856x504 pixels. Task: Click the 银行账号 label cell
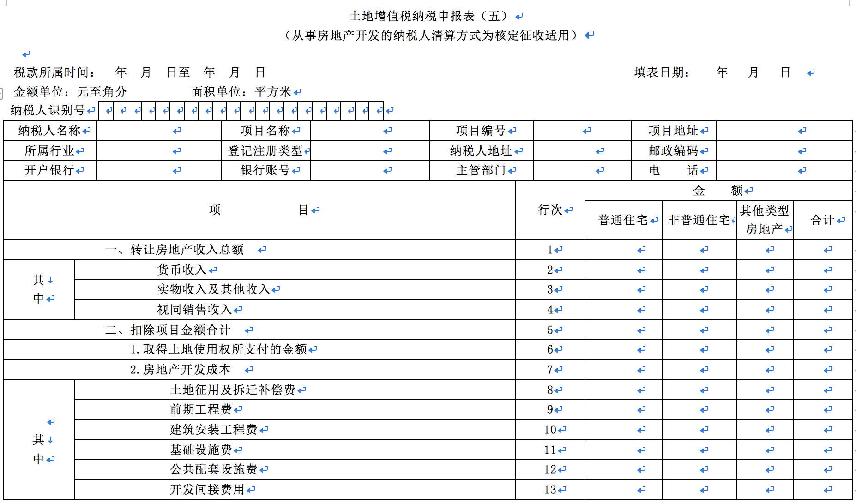266,170
